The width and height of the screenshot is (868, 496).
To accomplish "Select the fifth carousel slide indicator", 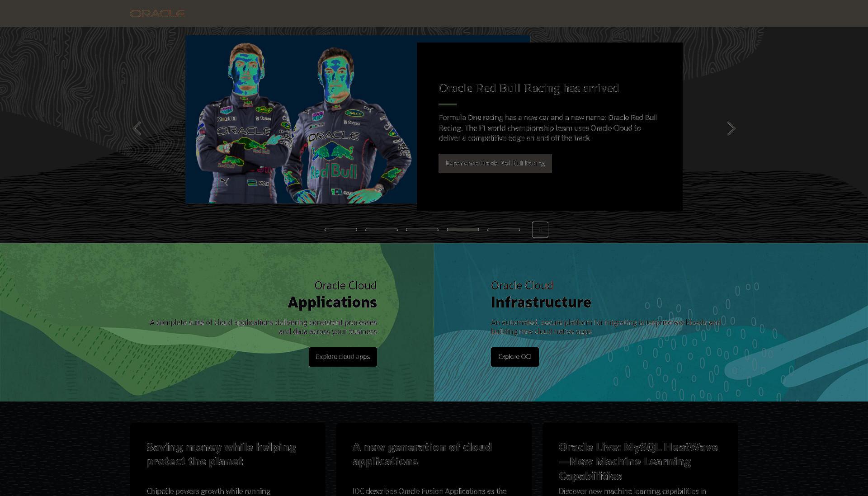I will [x=504, y=230].
